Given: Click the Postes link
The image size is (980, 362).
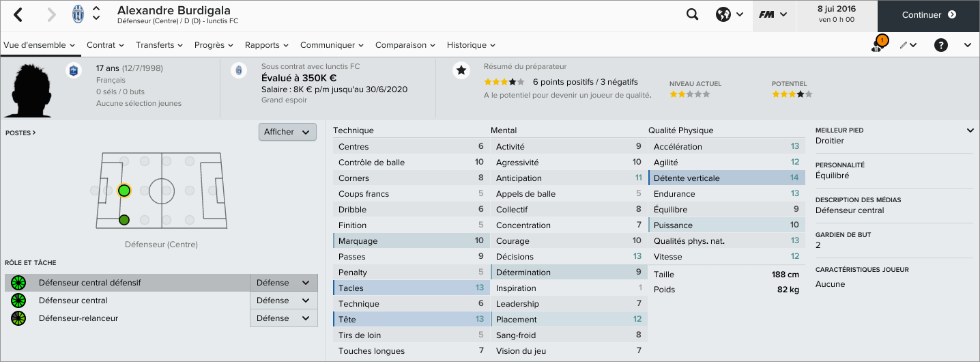Looking at the screenshot, I should (20, 133).
